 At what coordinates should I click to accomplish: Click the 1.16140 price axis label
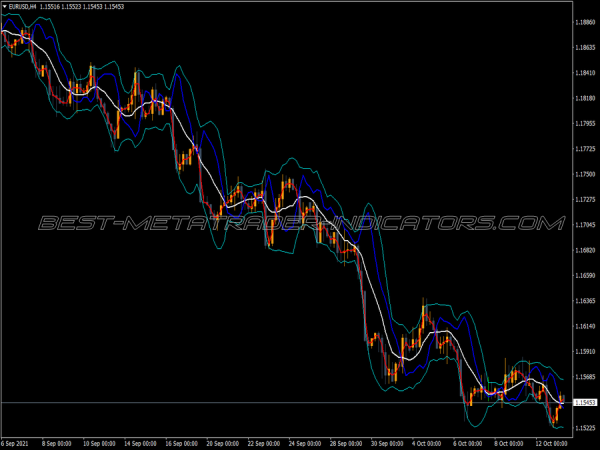[x=585, y=326]
